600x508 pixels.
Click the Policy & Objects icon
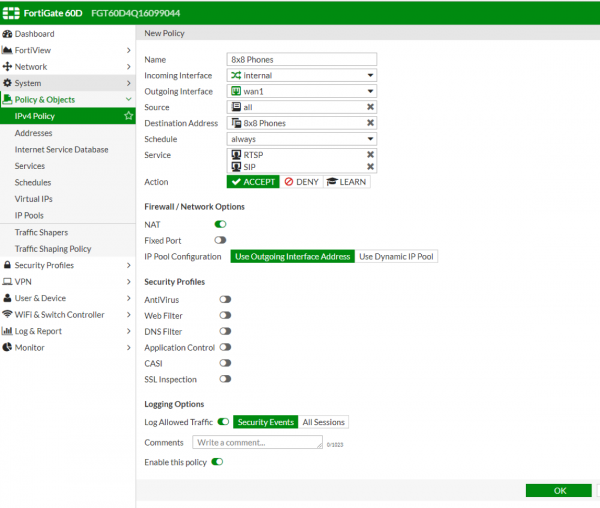pyautogui.click(x=7, y=99)
